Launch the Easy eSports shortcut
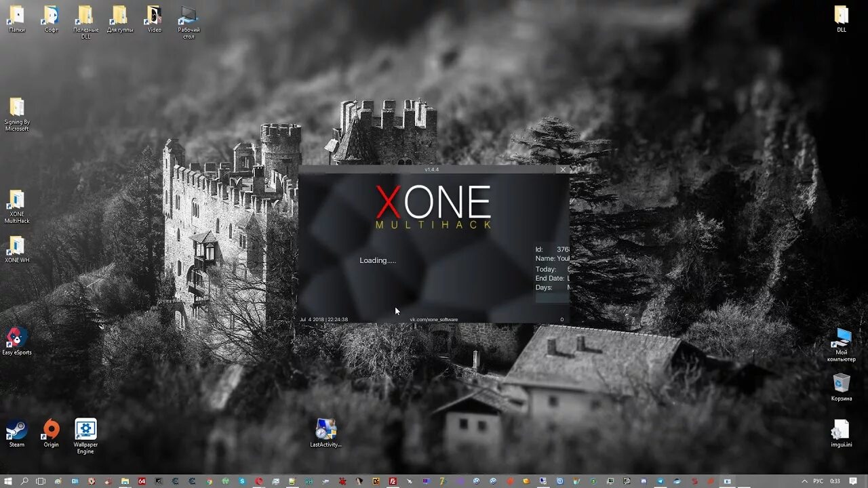 tap(17, 342)
